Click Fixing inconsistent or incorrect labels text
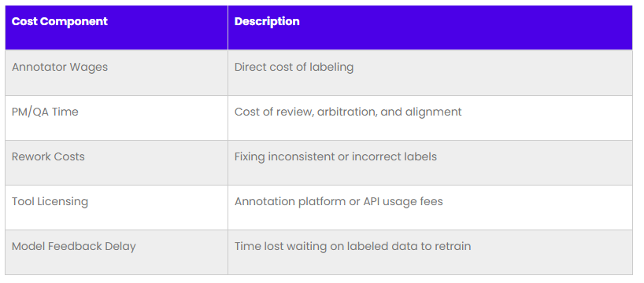The image size is (644, 283). (335, 156)
